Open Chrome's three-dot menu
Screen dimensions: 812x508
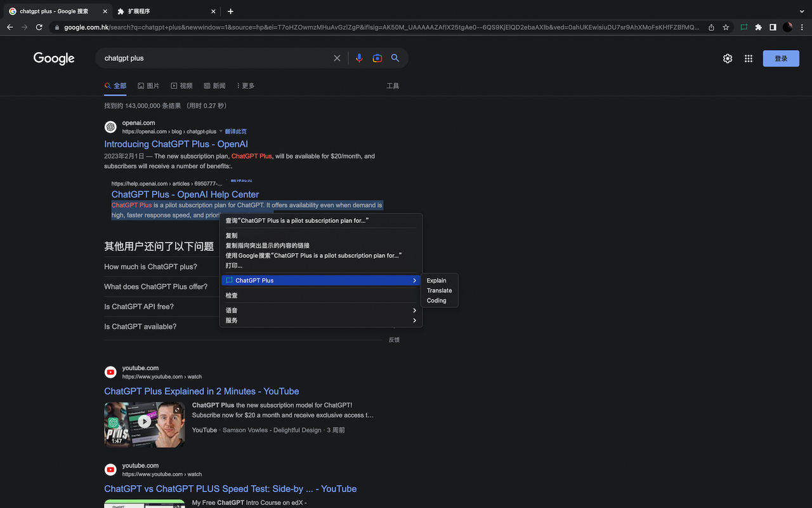point(802,27)
